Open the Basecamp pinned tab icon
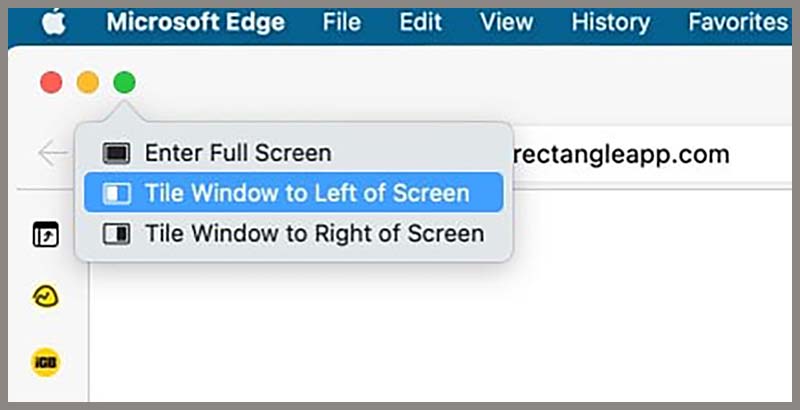The width and height of the screenshot is (800, 410). (x=46, y=296)
